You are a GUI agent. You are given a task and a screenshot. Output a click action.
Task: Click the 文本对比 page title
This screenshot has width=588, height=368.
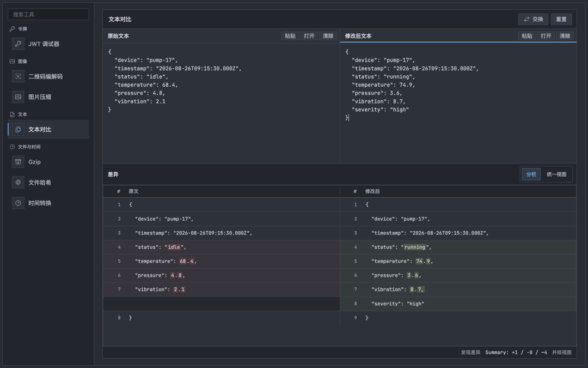(120, 19)
